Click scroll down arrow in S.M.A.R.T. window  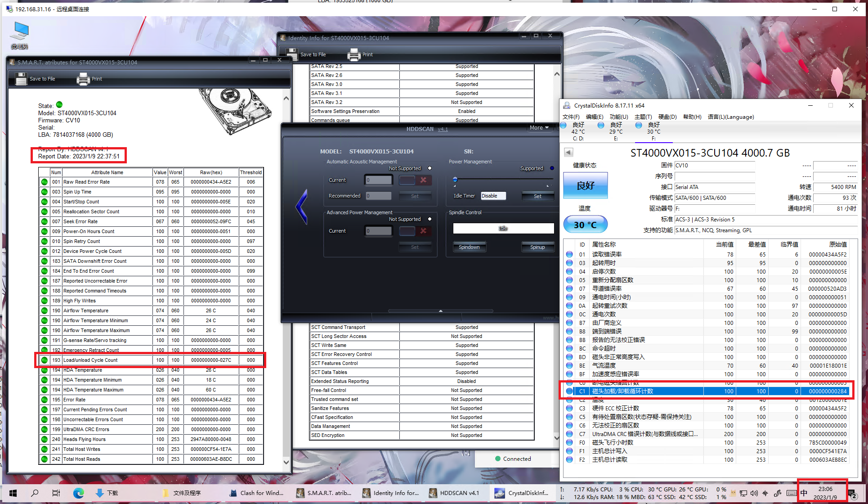[x=286, y=462]
